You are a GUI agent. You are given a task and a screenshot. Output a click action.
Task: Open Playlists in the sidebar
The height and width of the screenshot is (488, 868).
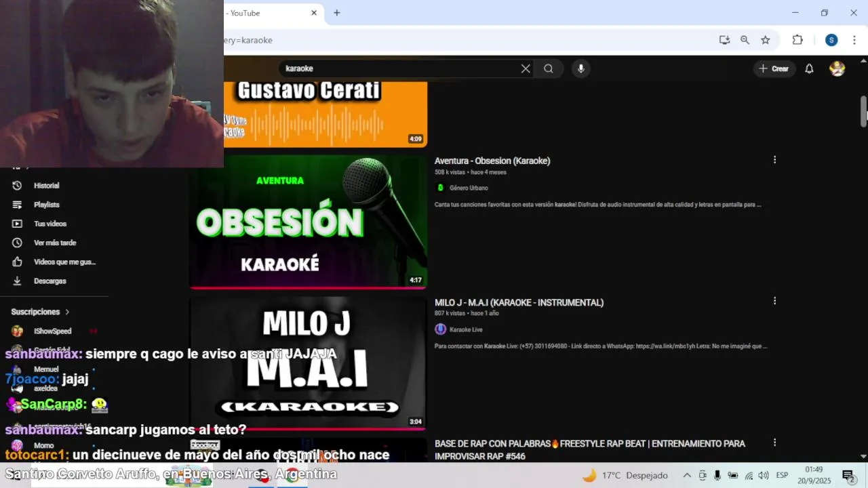[x=46, y=205]
